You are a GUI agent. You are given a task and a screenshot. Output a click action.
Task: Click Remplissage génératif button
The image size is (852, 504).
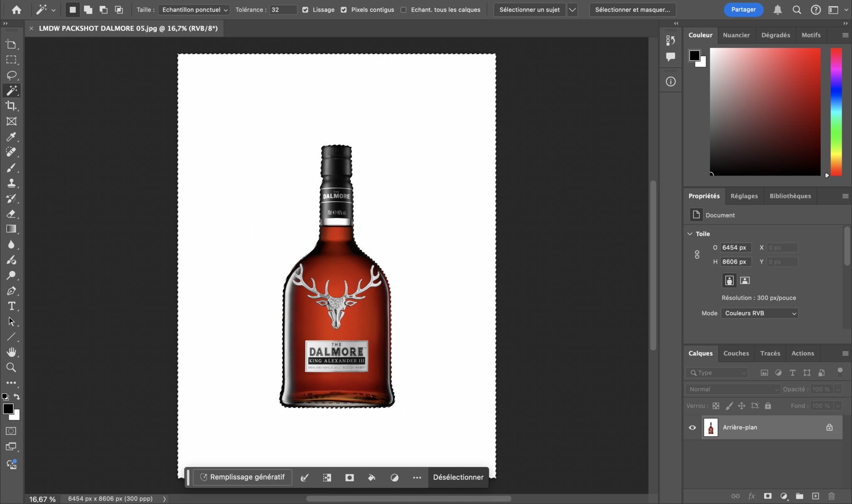[x=243, y=477]
